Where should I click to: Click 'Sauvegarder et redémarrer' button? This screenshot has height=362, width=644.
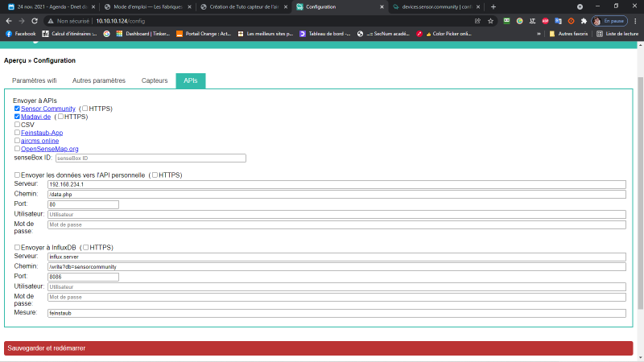pos(318,348)
